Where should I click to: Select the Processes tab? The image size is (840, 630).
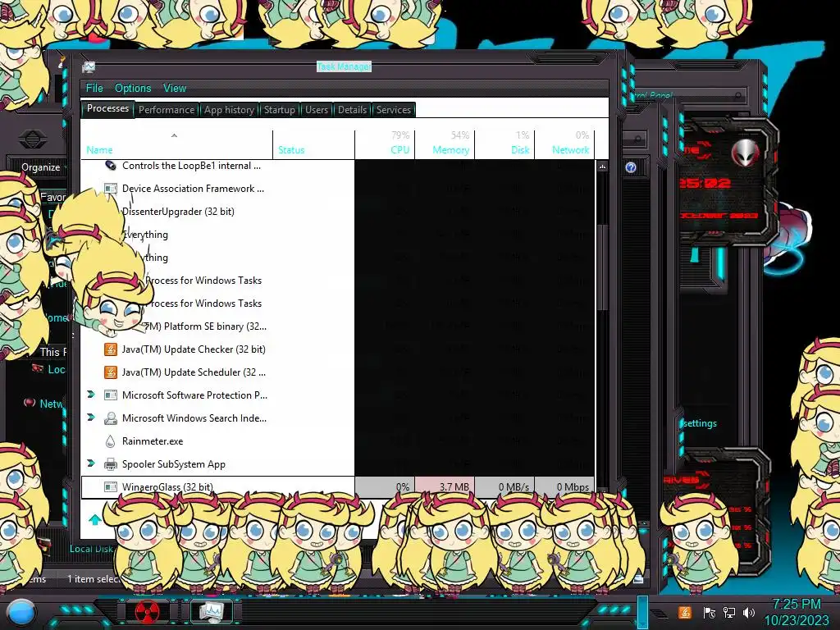(107, 108)
